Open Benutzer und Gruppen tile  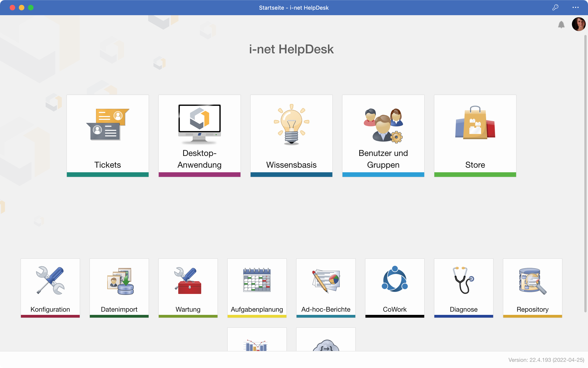tap(383, 136)
